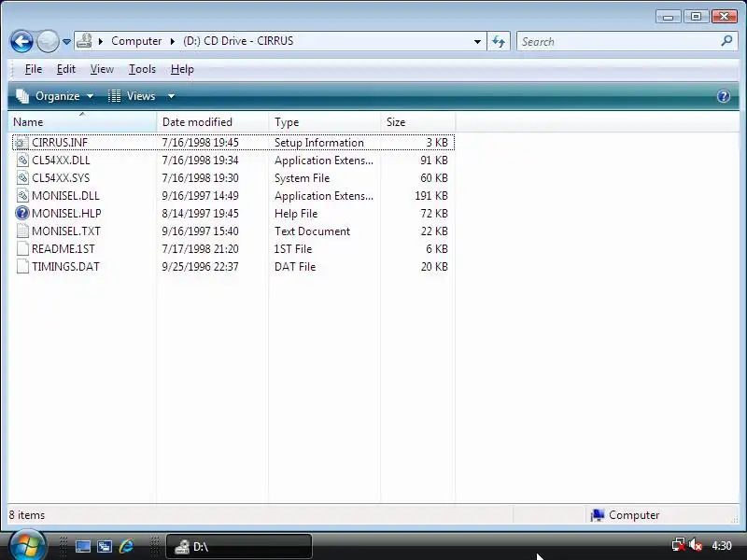Open the Windows Start orb
This screenshot has width=747, height=560.
tap(27, 545)
